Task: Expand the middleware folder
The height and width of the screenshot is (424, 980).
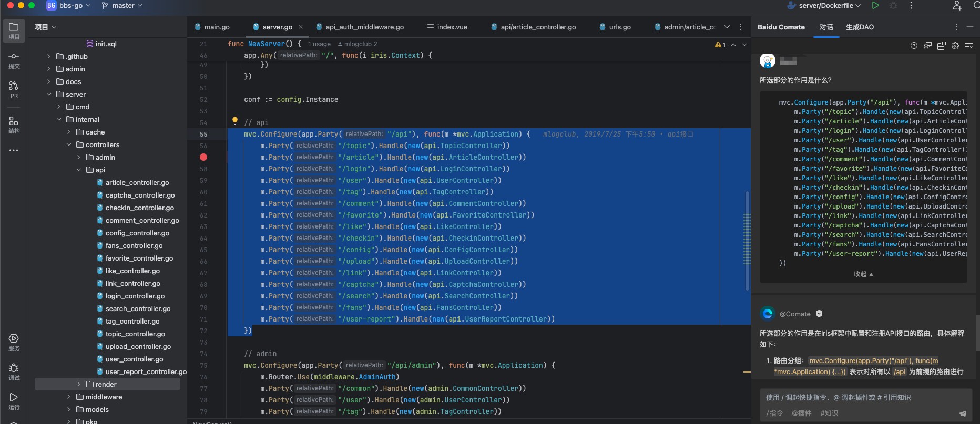Action: (69, 397)
